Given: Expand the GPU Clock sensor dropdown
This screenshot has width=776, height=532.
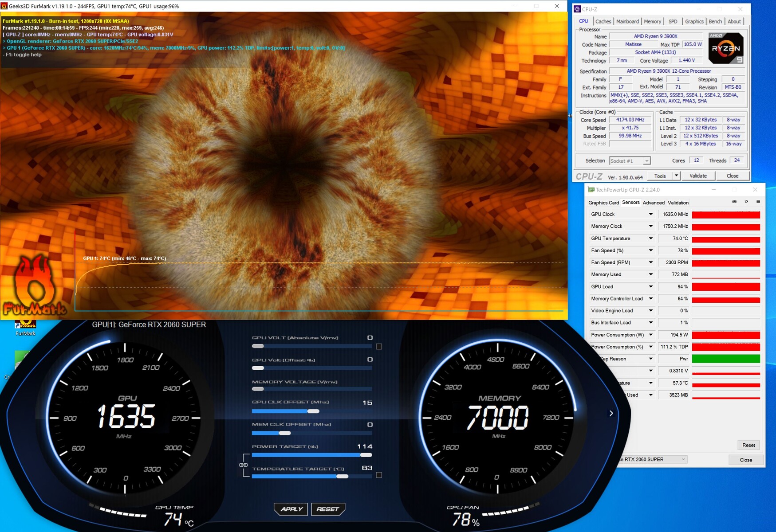Looking at the screenshot, I should [x=650, y=214].
